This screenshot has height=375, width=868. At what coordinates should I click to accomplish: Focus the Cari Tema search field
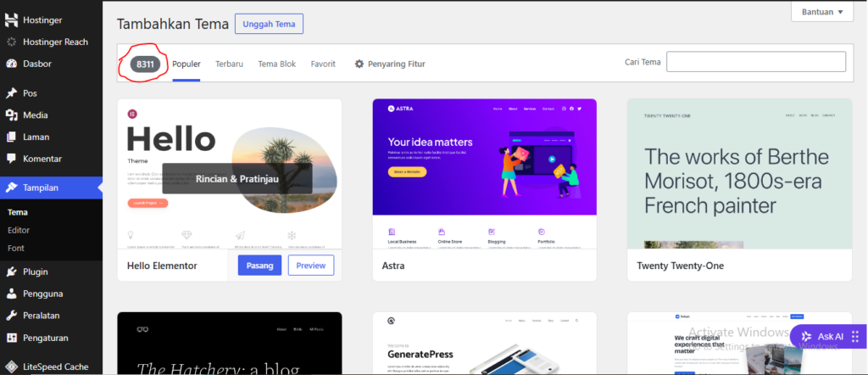tap(755, 62)
